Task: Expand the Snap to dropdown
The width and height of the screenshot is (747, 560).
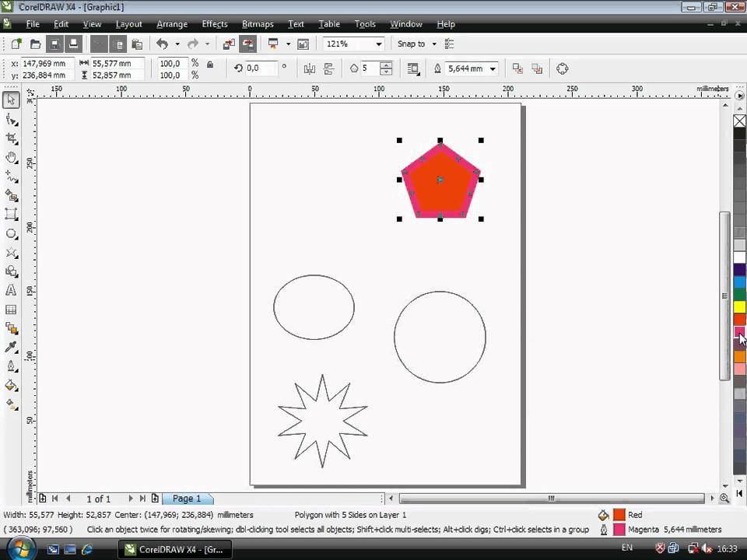Action: 434,44
